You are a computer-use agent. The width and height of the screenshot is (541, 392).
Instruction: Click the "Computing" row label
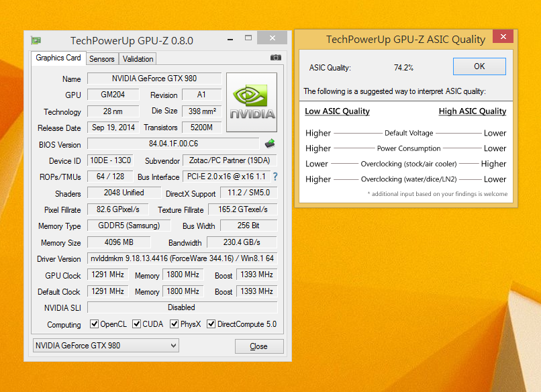click(64, 324)
